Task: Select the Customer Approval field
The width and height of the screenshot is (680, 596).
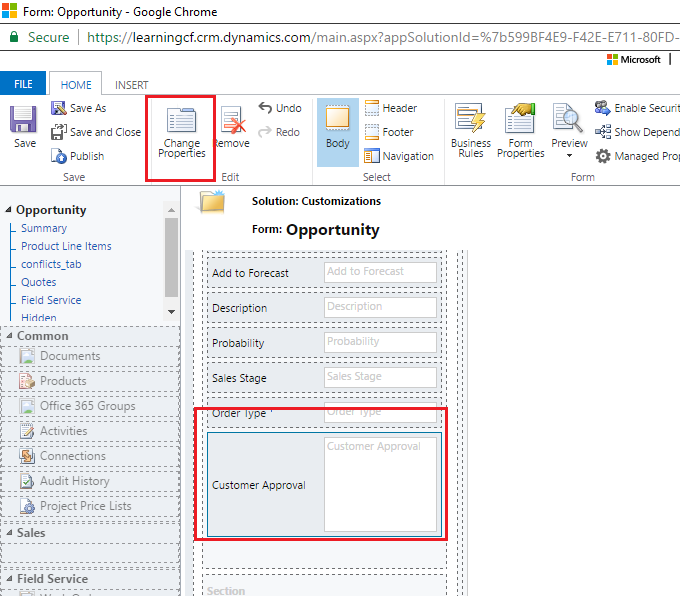Action: (x=324, y=485)
